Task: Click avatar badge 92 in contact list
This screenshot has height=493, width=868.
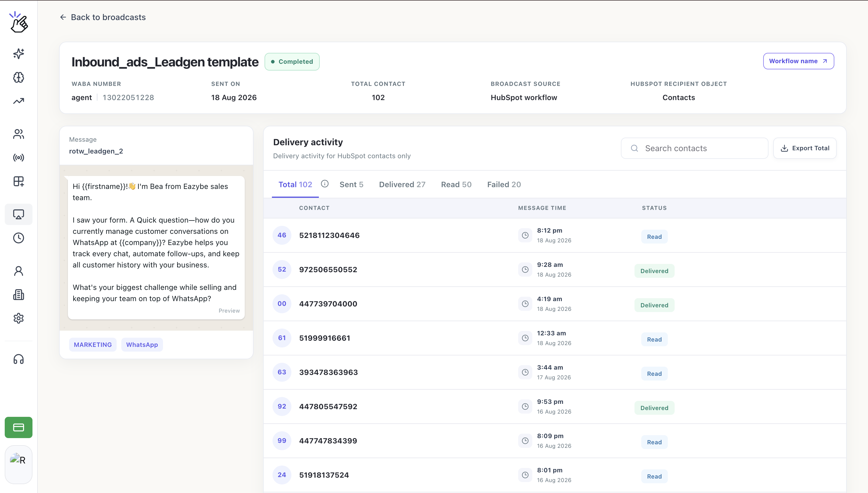Action: [x=282, y=406]
